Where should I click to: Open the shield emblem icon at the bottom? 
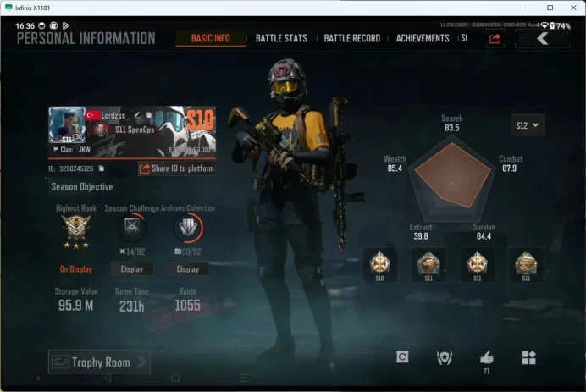pos(445,357)
